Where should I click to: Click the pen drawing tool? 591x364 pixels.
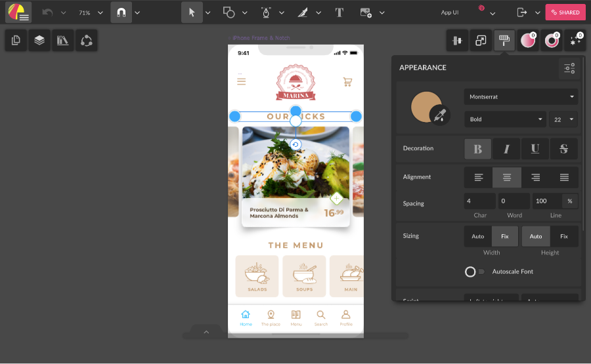tap(266, 12)
